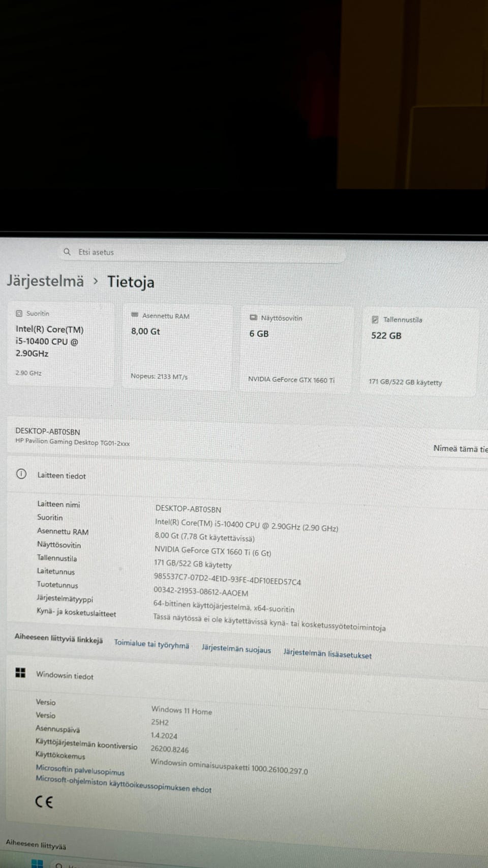Click the Etsi asetus search field
The image size is (488, 868).
202,252
